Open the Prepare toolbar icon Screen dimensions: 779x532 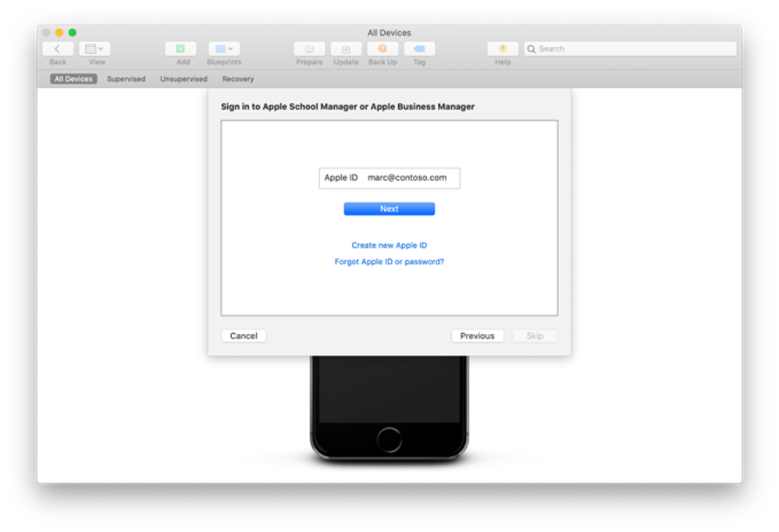(x=309, y=48)
